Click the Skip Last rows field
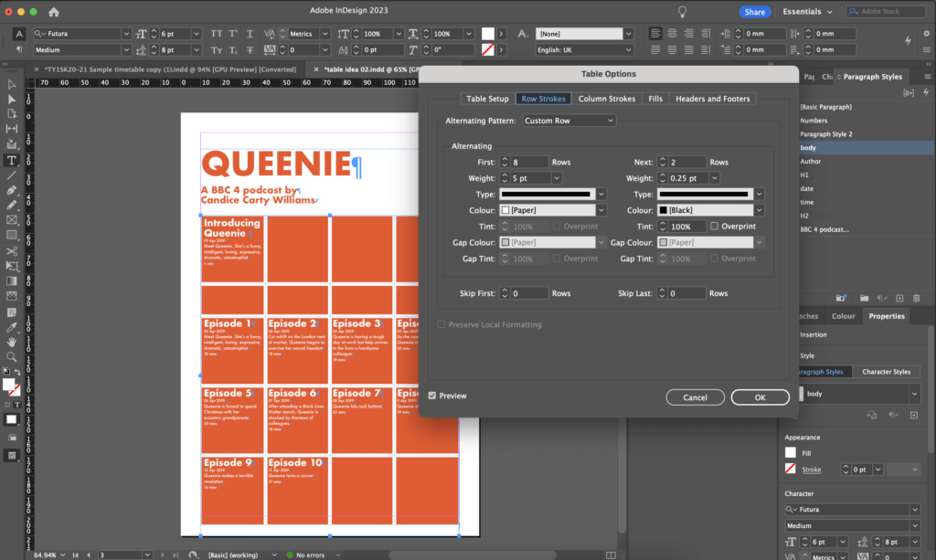This screenshot has width=936, height=560. tap(686, 293)
